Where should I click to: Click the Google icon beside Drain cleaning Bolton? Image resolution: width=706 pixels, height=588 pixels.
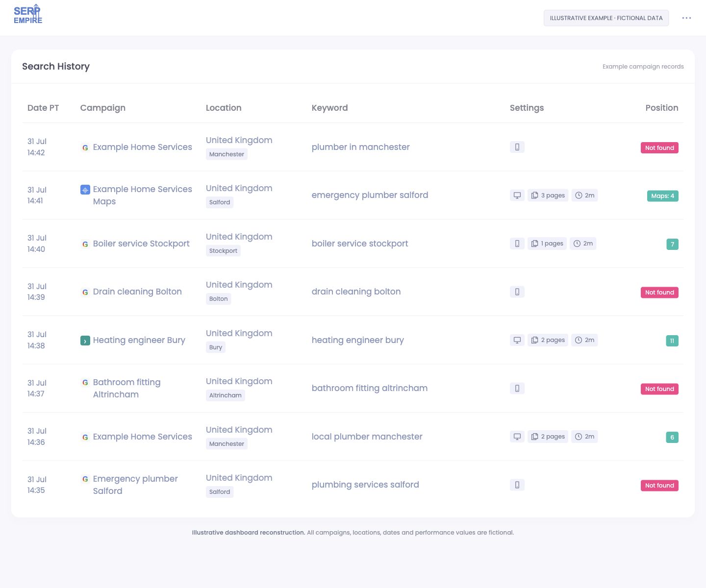tap(85, 292)
